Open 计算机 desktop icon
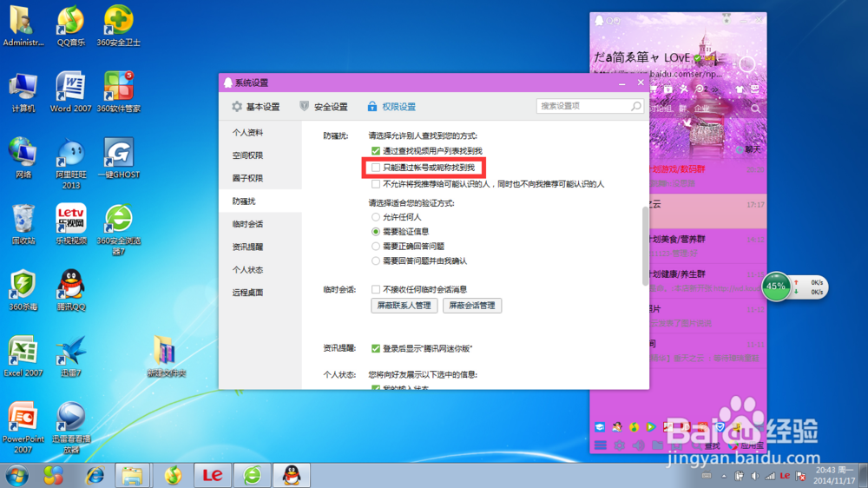 tap(23, 92)
